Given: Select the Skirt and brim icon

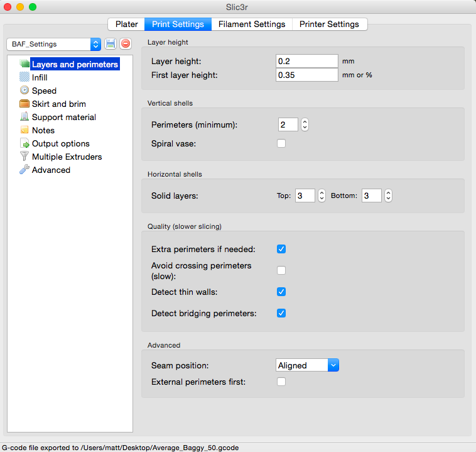Looking at the screenshot, I should click(24, 104).
